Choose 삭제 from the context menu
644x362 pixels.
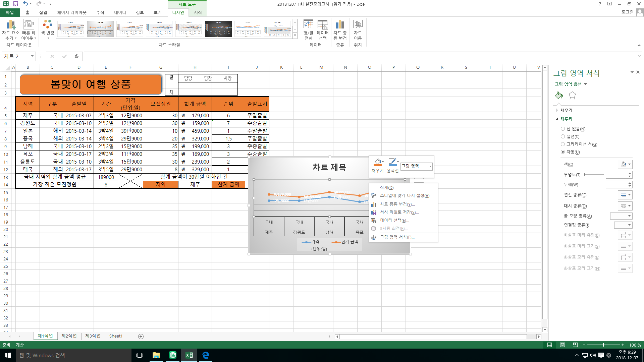pyautogui.click(x=386, y=188)
